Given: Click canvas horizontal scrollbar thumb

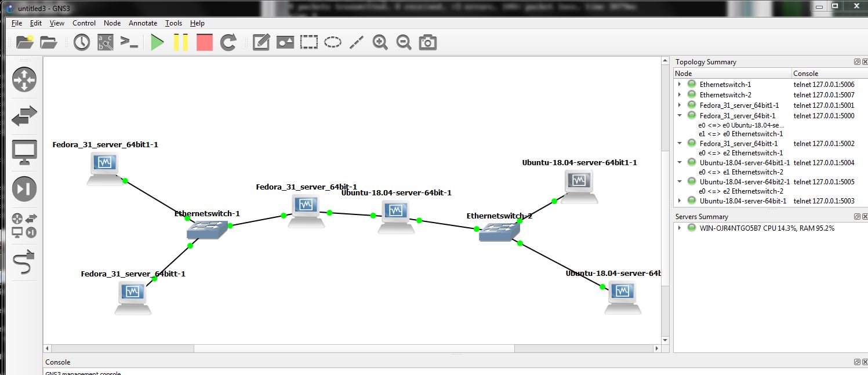Looking at the screenshot, I should click(354, 348).
